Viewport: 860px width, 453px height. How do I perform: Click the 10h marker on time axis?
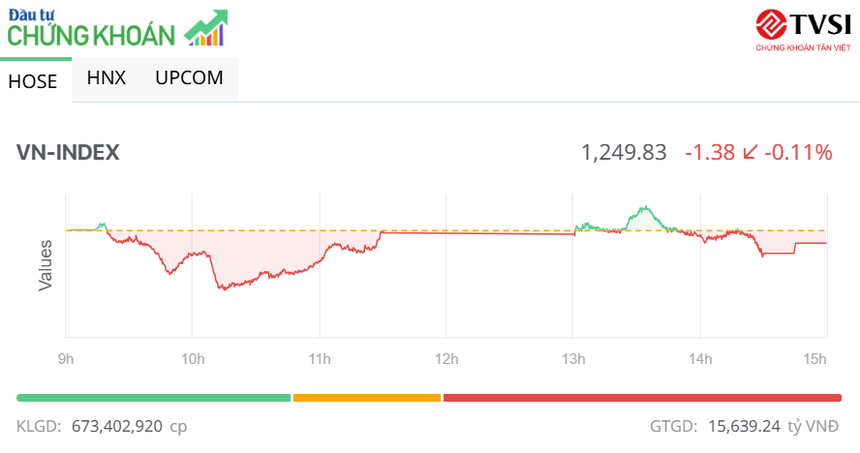click(193, 359)
